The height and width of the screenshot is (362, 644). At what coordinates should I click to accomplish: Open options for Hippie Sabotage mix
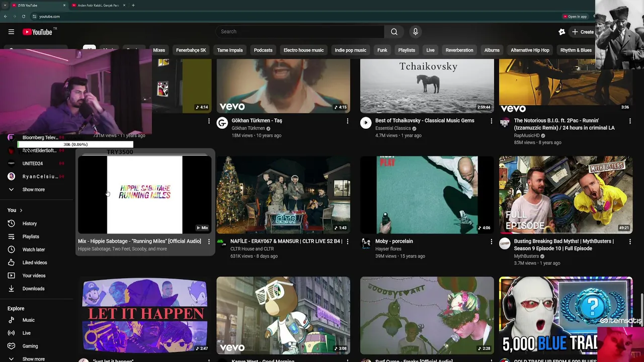pos(209,241)
